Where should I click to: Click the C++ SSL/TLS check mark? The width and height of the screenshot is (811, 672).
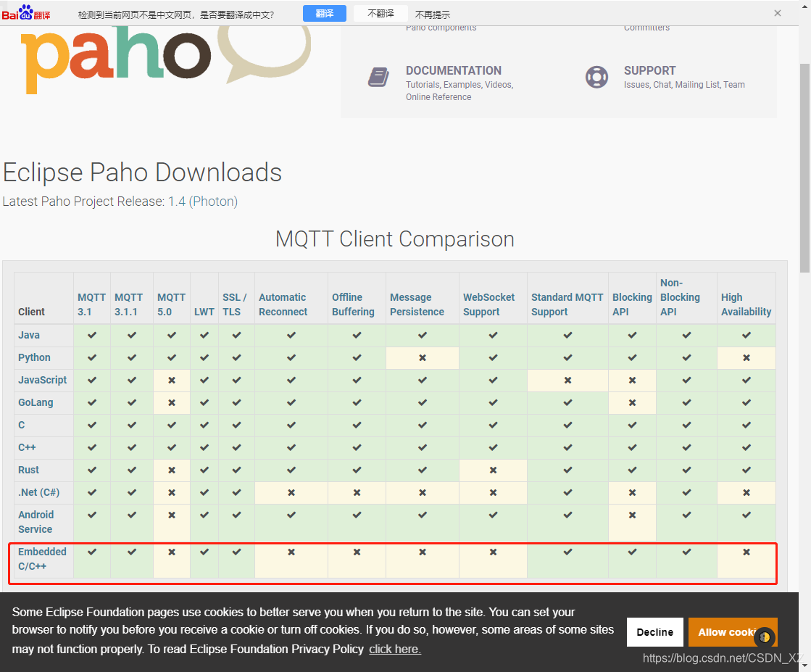tap(236, 447)
